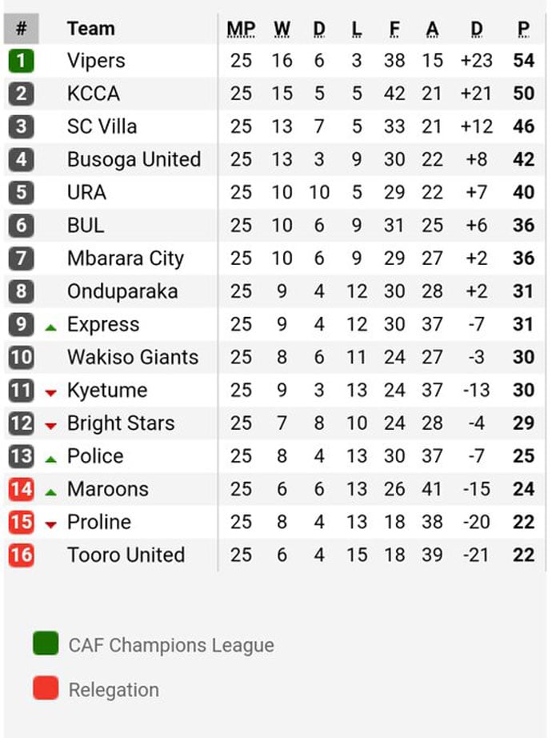The width and height of the screenshot is (560, 738).
Task: Click the red down arrow beside Kyetume
Action: [x=51, y=392]
